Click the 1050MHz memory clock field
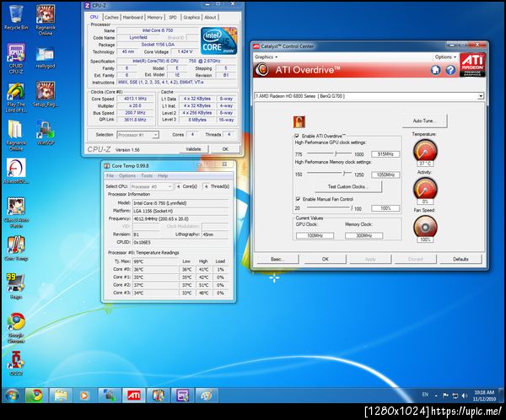The width and height of the screenshot is (506, 420). (385, 175)
